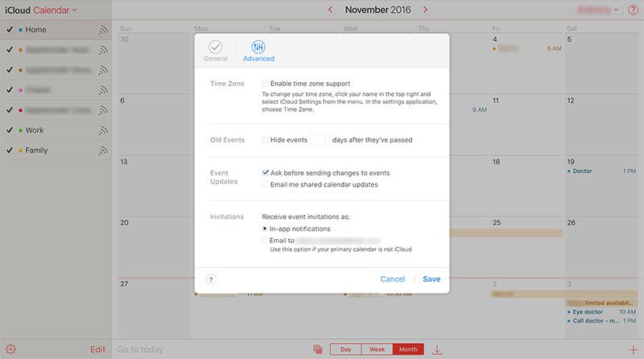This screenshot has width=644, height=359.
Task: Select the Work calendar in sidebar
Action: click(56, 130)
